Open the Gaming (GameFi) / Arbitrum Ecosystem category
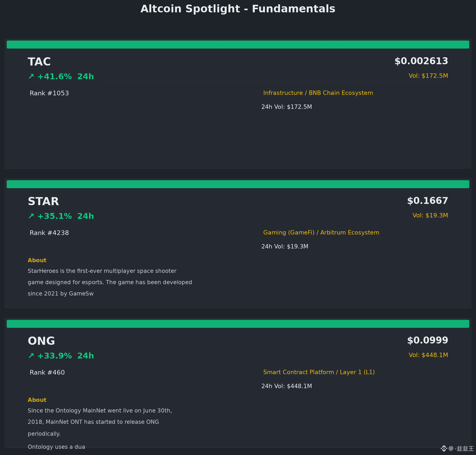The image size is (476, 455). [321, 233]
